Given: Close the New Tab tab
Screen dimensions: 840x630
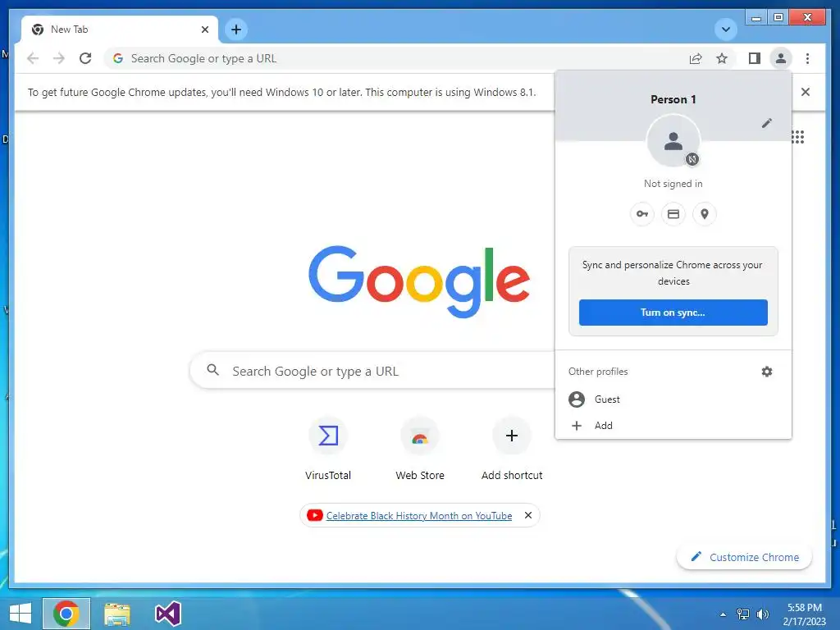Looking at the screenshot, I should pyautogui.click(x=204, y=30).
